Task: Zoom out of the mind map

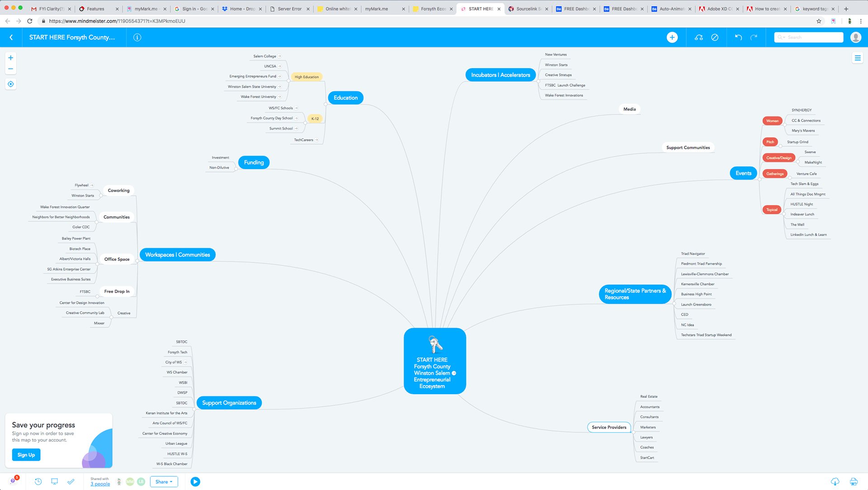Action: pyautogui.click(x=10, y=69)
